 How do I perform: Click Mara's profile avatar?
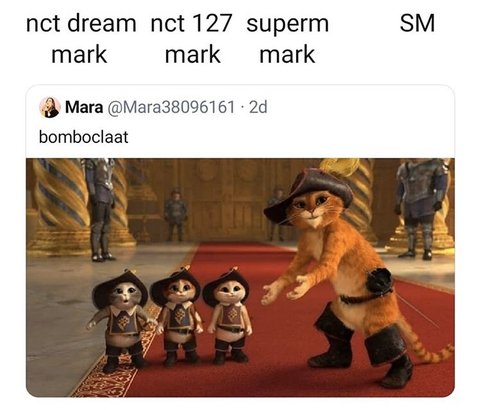(50, 107)
